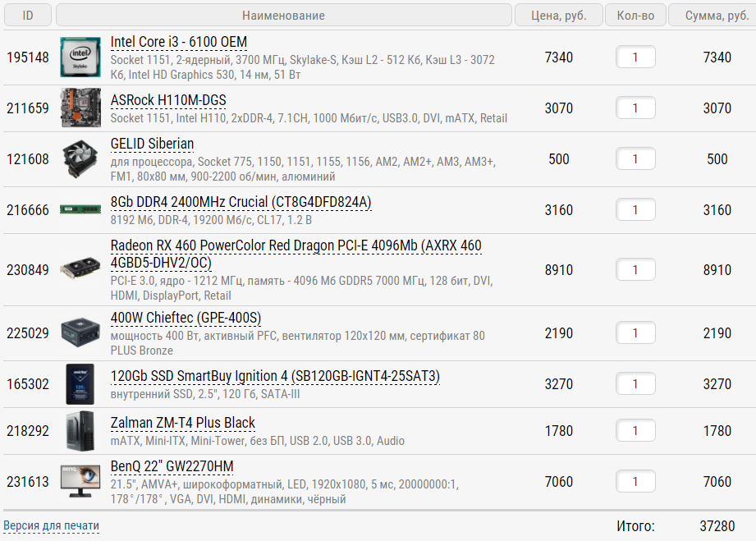Focus quantity field for Radeon RX 460 row
Viewport: 756px width, 541px height.
[635, 269]
